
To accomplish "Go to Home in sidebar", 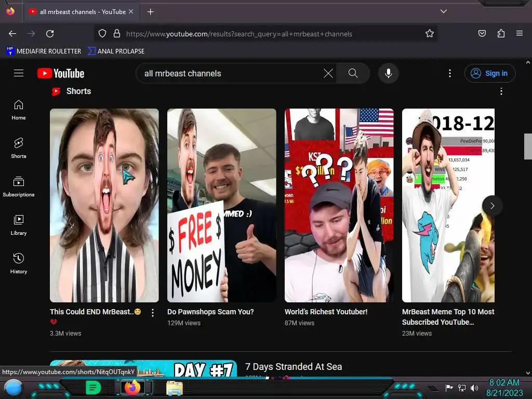I will (19, 110).
